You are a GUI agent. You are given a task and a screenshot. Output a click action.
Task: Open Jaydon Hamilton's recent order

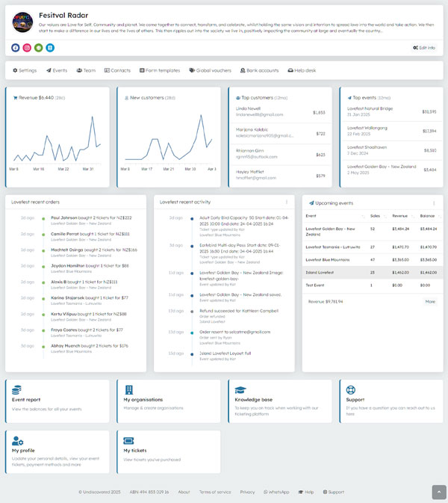pos(90,268)
